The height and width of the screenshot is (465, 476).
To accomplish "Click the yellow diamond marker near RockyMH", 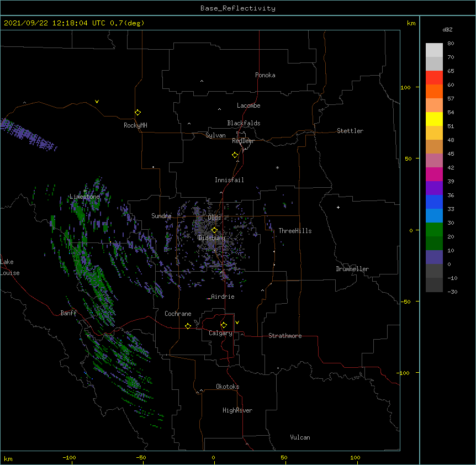I will 137,113.
